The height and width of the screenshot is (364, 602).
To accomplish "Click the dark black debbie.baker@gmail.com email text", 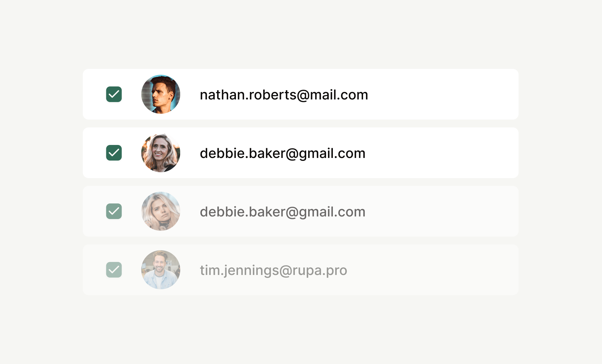I will pos(282,153).
